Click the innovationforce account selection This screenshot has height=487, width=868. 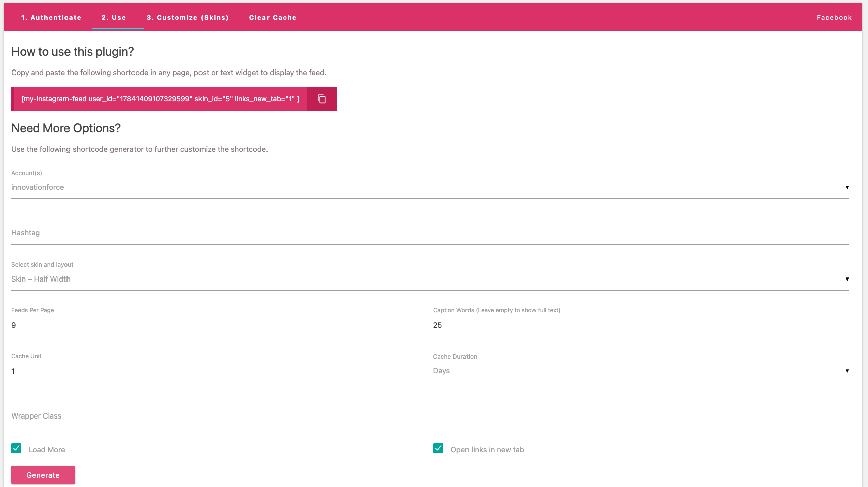[430, 187]
